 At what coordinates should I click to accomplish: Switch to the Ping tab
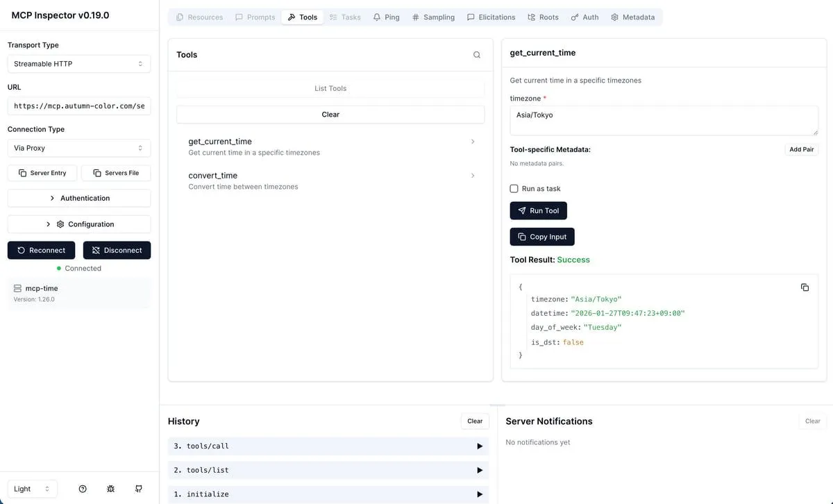click(x=386, y=17)
